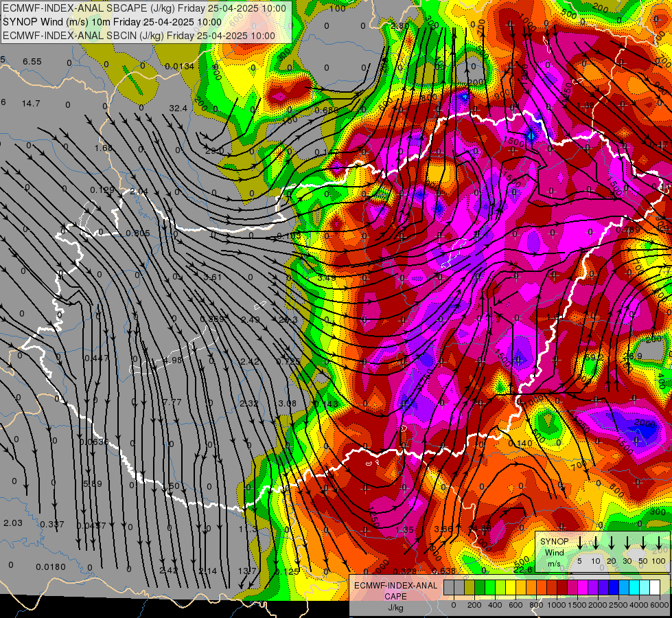
Task: Click the map value 0.0134
Action: 180,67
